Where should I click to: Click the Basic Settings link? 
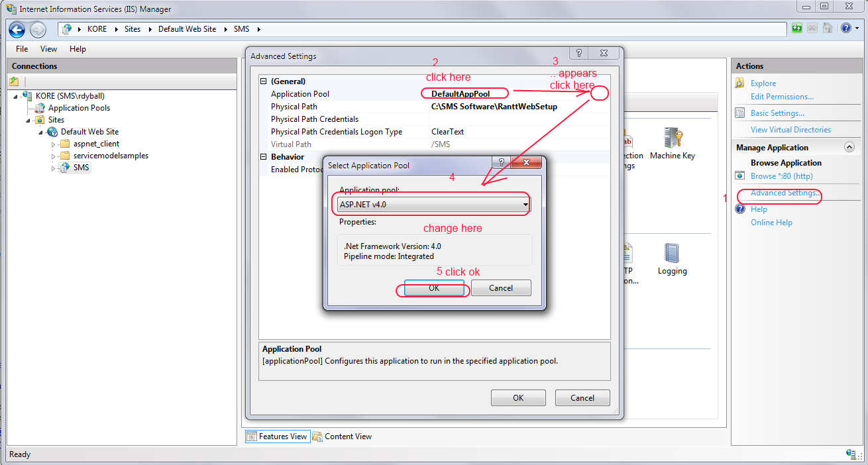[x=777, y=113]
